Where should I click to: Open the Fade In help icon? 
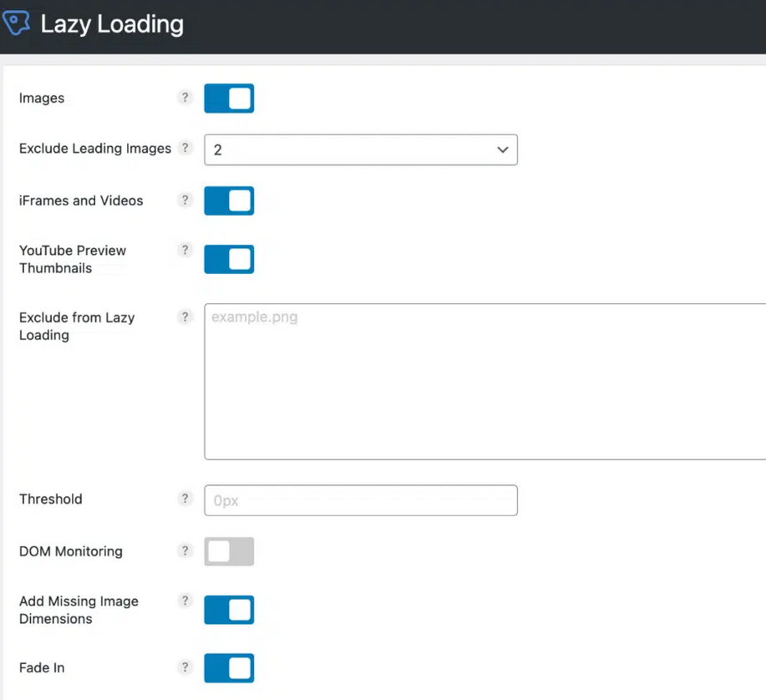click(185, 667)
